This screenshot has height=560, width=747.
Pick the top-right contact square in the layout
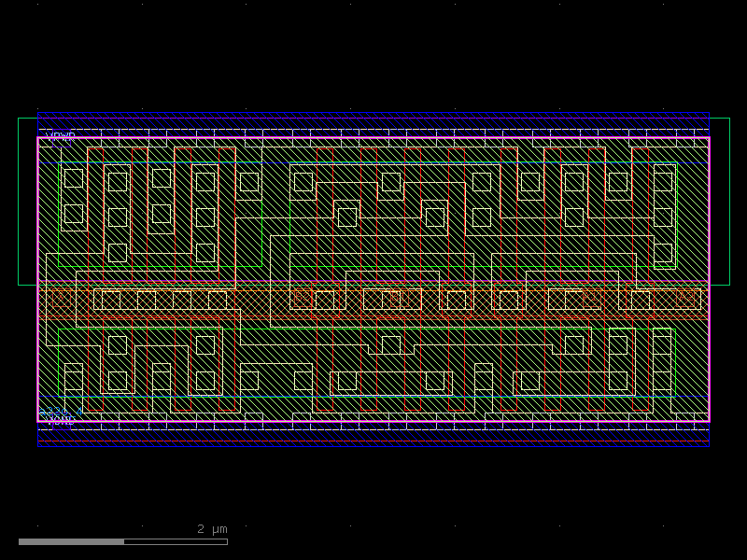click(x=663, y=182)
